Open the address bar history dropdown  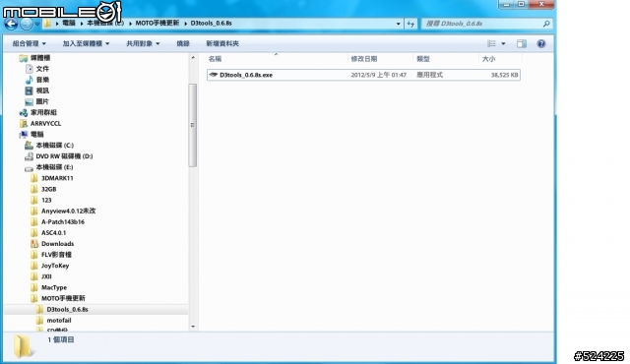[398, 24]
